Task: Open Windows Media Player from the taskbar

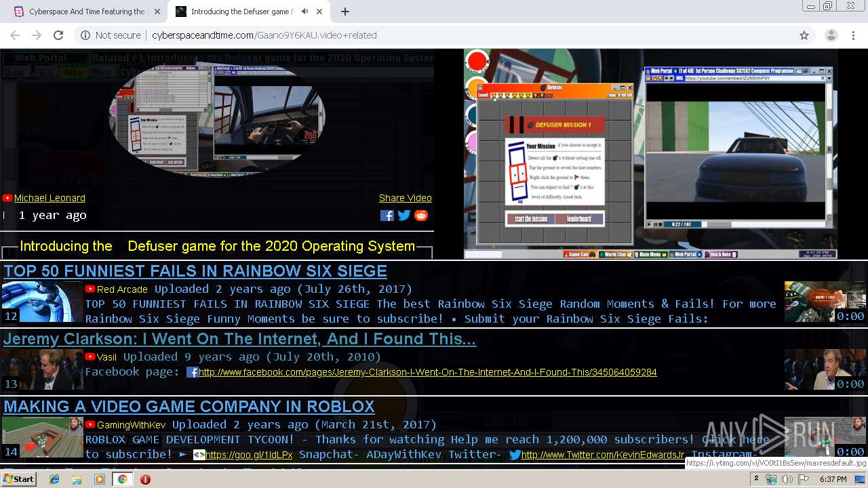Action: 100,479
